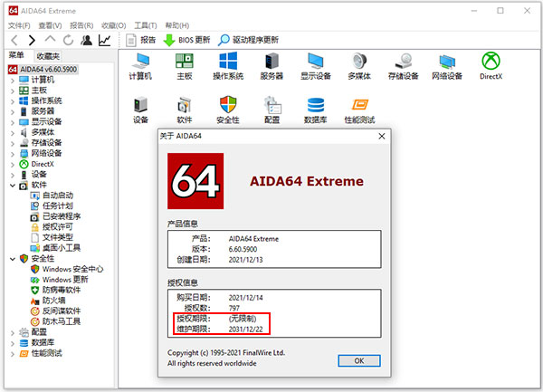The height and width of the screenshot is (392, 543).
Task: Select Windows 安全中心 in the tree
Action: tap(67, 269)
